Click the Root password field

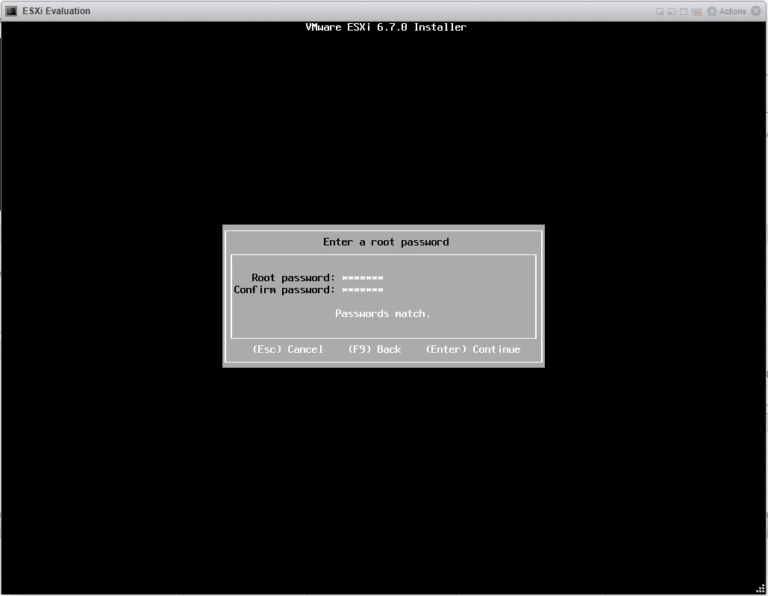click(x=362, y=278)
